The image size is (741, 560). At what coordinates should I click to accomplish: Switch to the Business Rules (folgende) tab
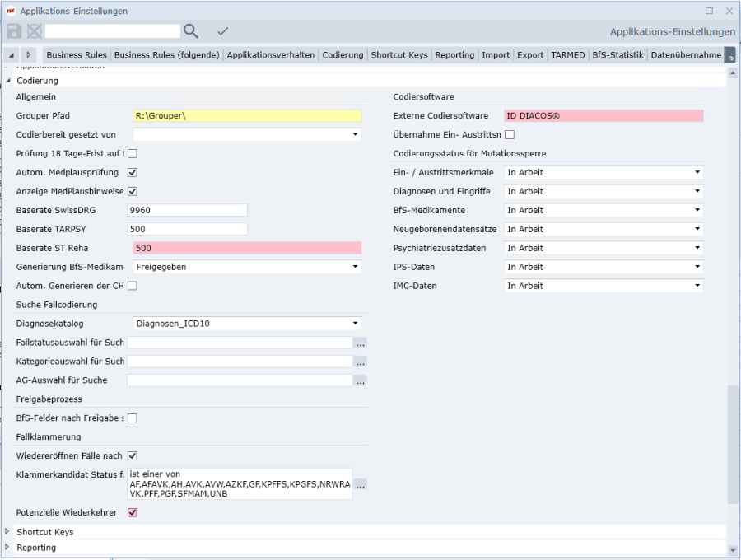(166, 55)
